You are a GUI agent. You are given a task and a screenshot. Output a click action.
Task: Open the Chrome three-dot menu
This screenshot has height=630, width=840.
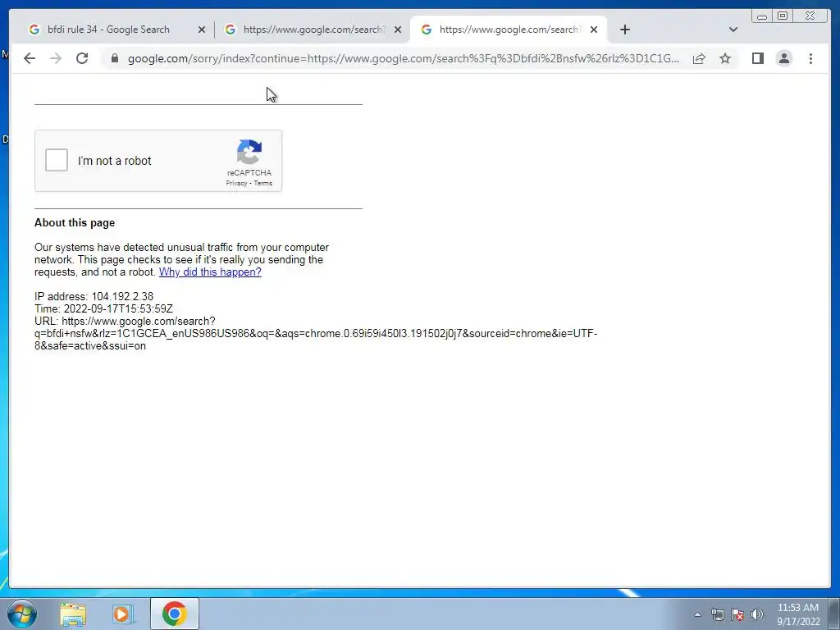pos(810,58)
